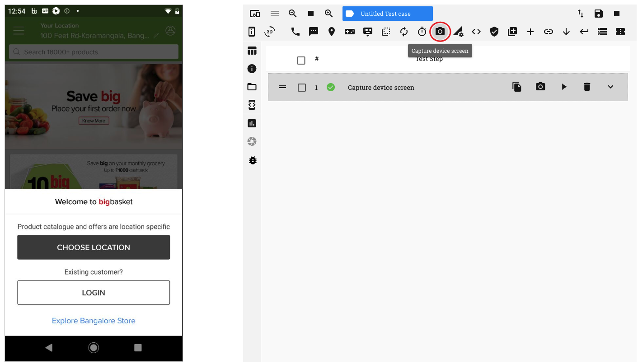Tap the monthly grocery cashback banner
Viewport: 638px width, 364px height.
[x=94, y=172]
